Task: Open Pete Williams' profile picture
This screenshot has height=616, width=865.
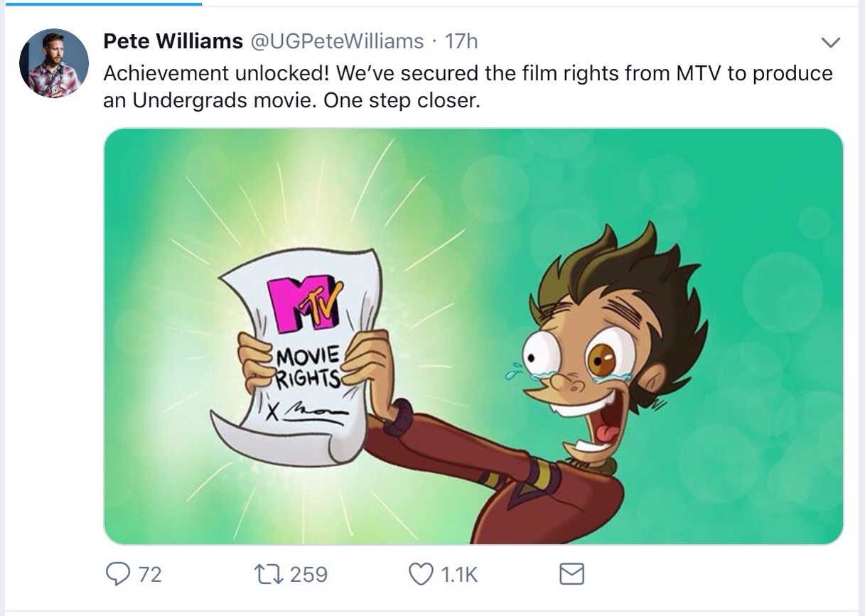Action: pos(54,63)
